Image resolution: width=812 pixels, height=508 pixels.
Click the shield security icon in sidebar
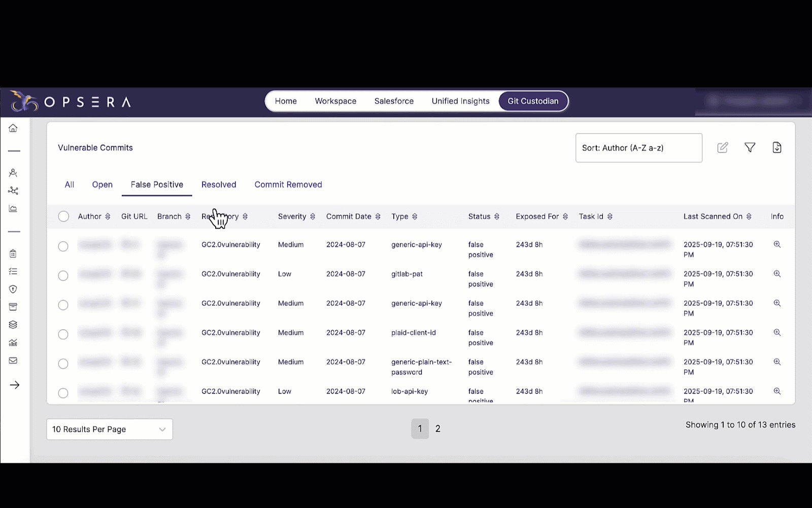click(x=13, y=289)
